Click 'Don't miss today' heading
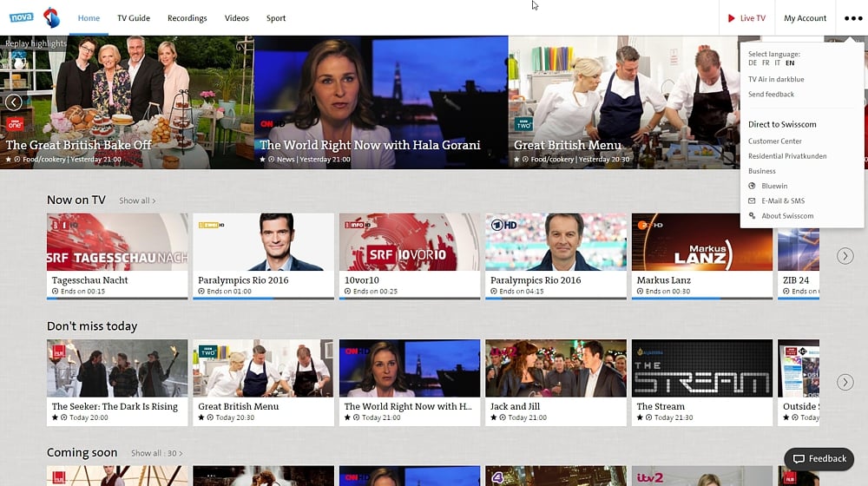Viewport: 868px width, 486px height. click(x=92, y=326)
